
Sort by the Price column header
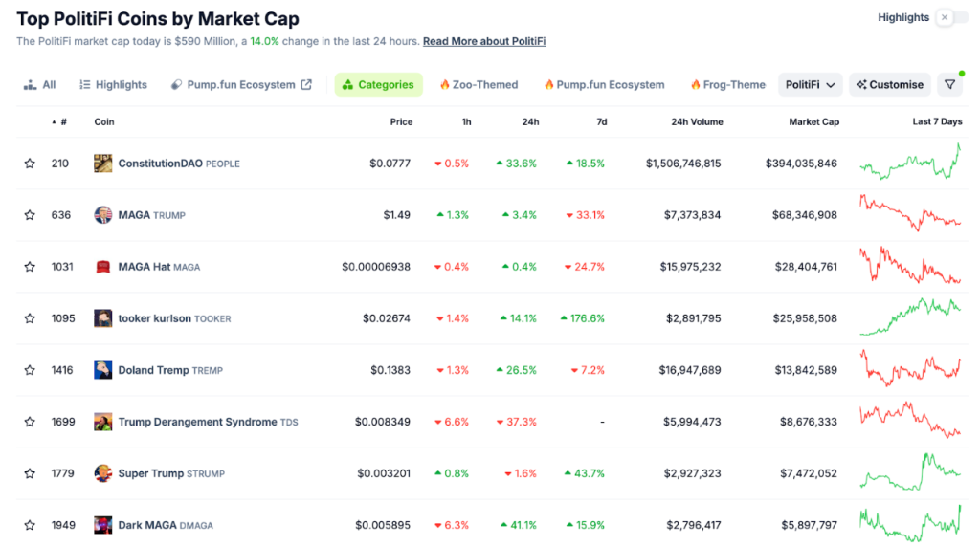pos(401,121)
